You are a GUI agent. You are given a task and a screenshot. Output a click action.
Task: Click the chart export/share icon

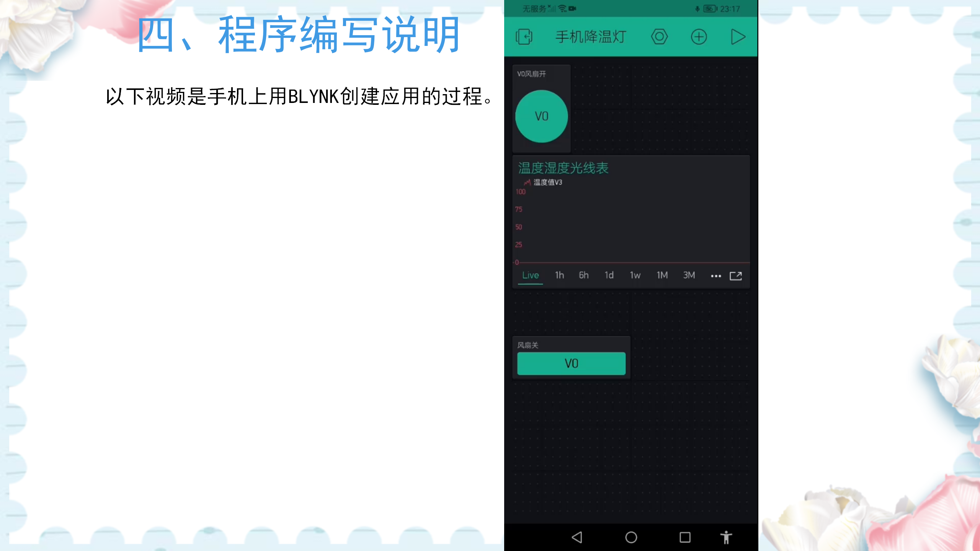coord(736,274)
